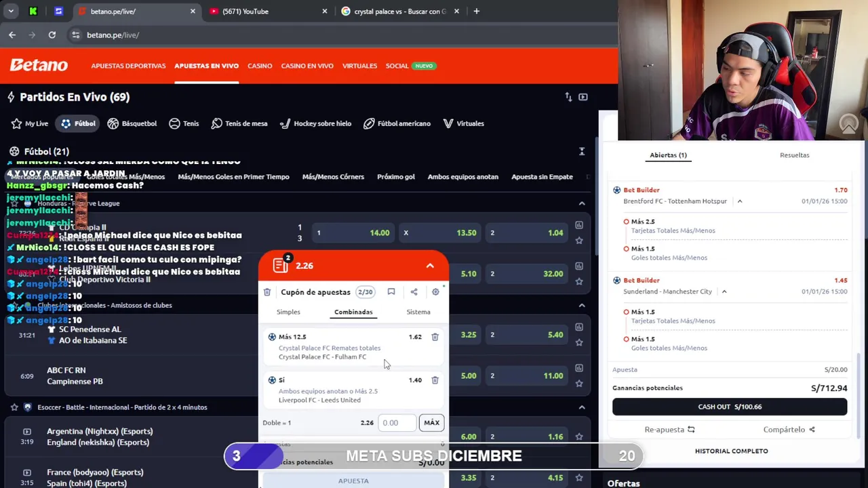
Task: Share the bet slip via share icon
Action: pyautogui.click(x=414, y=292)
